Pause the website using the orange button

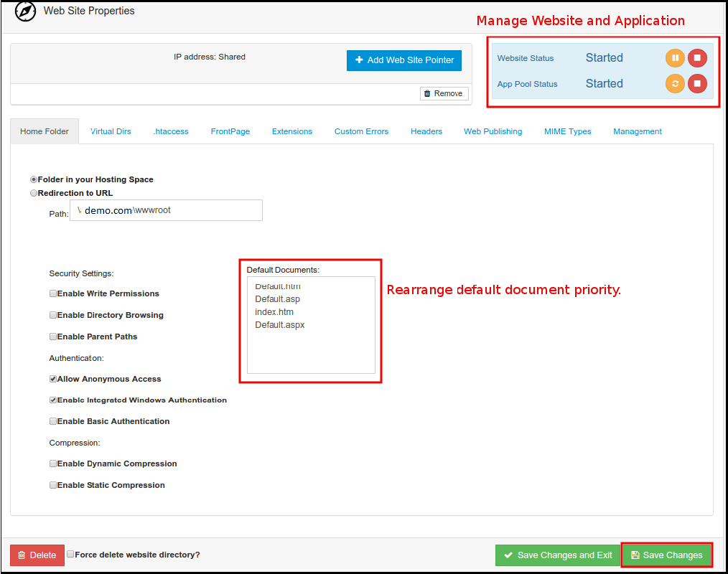coord(675,58)
